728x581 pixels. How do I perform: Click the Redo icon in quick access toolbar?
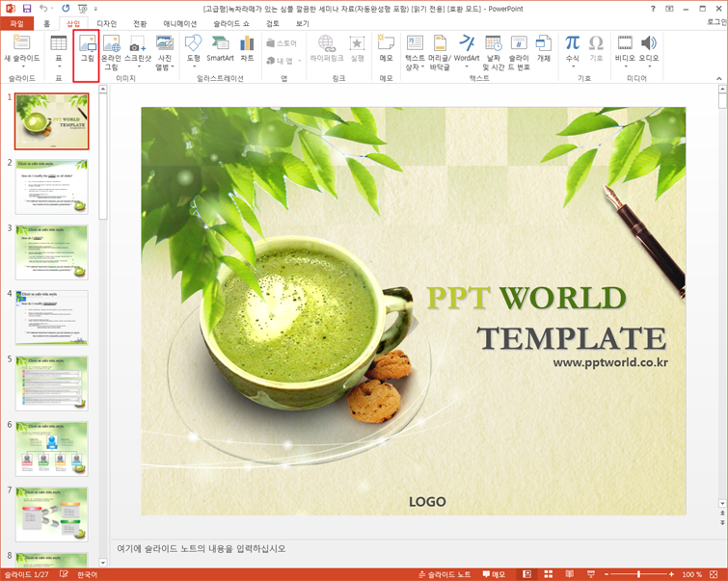click(66, 9)
